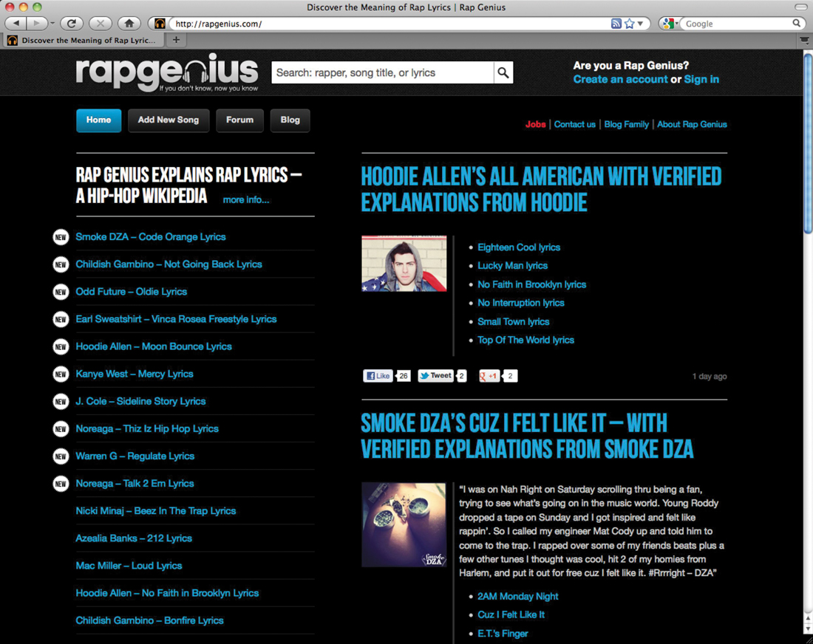Open the Add New Song page
Image resolution: width=813 pixels, height=644 pixels.
(x=169, y=120)
